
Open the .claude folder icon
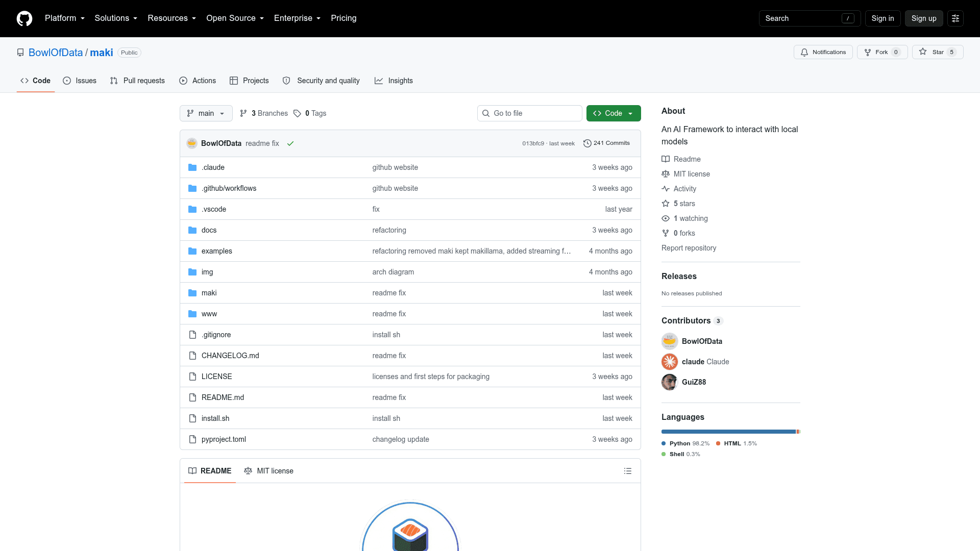click(192, 167)
